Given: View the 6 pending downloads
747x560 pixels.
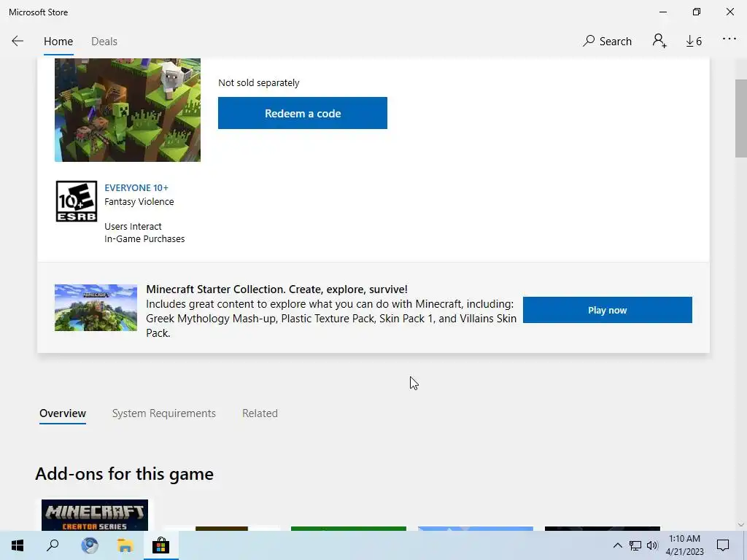Looking at the screenshot, I should pos(694,41).
